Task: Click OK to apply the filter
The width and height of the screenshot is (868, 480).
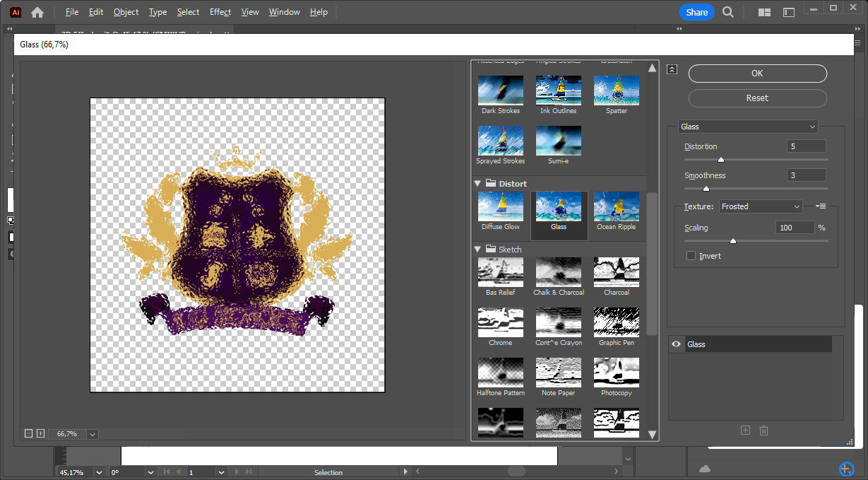Action: [757, 74]
